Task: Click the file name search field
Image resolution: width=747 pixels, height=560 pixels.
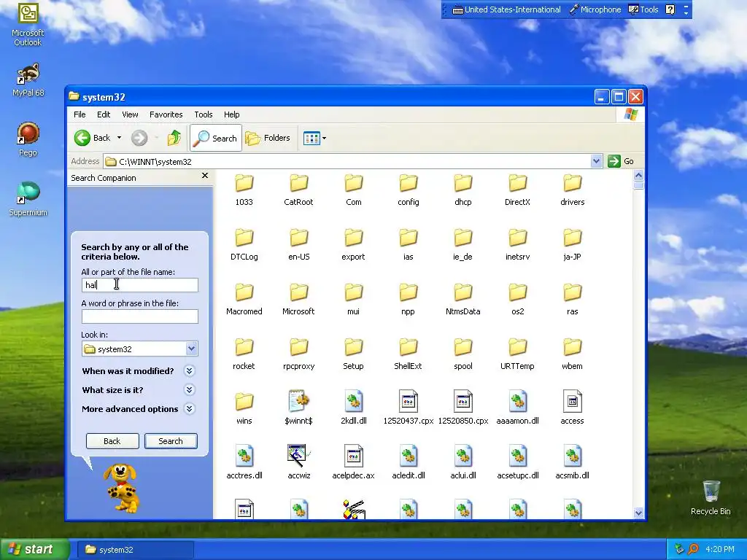Action: pos(139,285)
